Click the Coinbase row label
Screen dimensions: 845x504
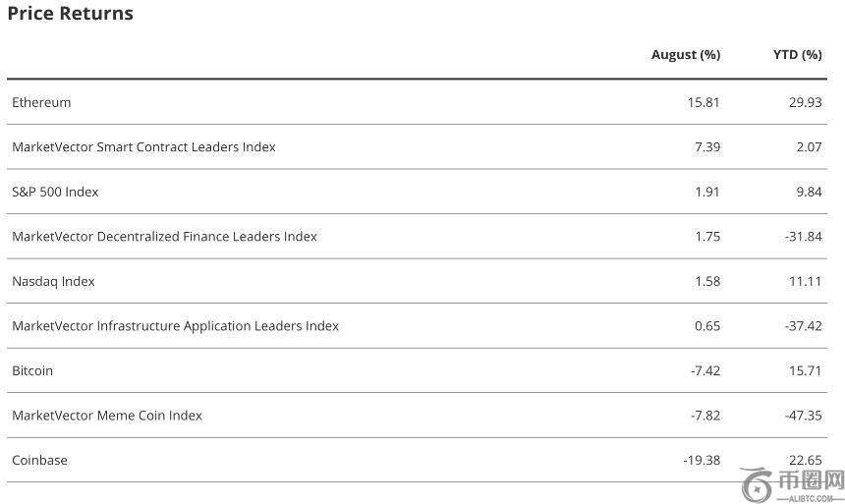click(x=39, y=461)
